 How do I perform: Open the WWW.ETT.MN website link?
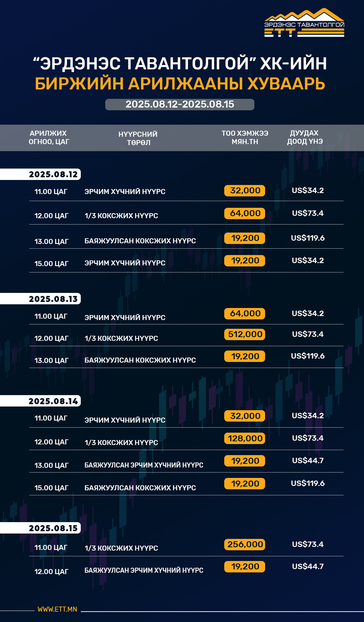click(x=57, y=609)
